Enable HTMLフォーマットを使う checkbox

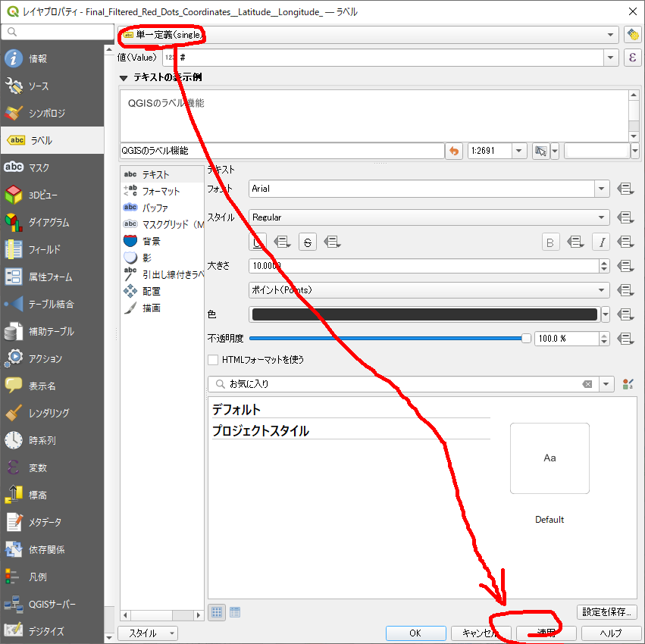coord(214,359)
